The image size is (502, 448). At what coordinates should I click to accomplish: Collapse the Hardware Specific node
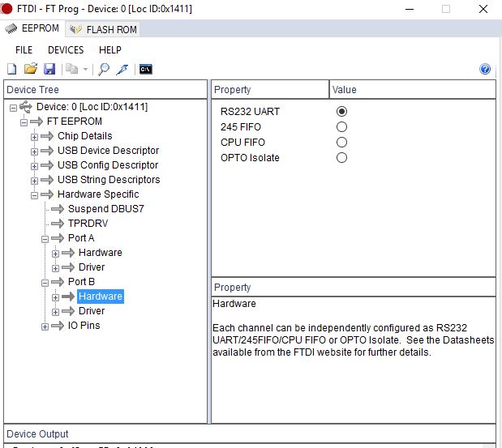coord(34,195)
